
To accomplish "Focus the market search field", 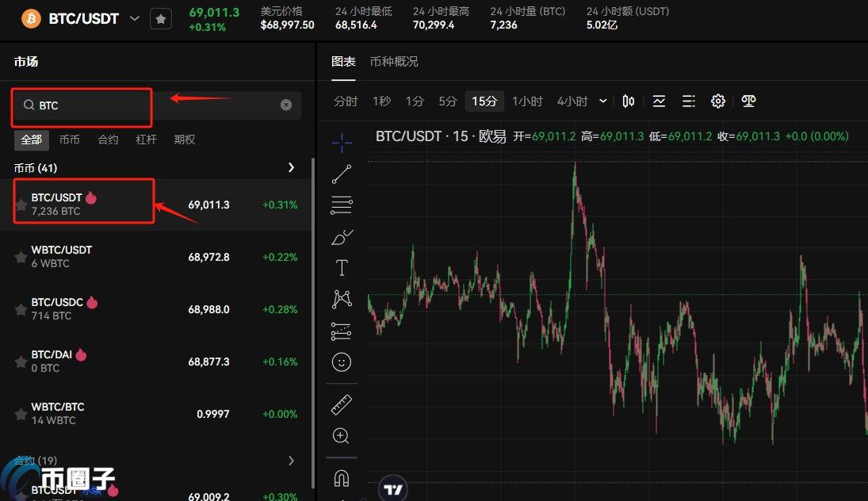I will tap(156, 105).
